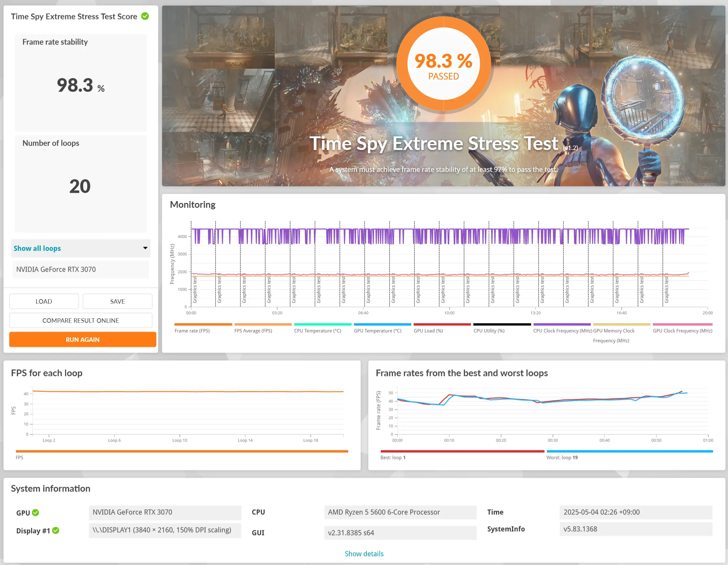728x565 pixels.
Task: Click the 00:30 label on best/worst loops chart
Action: [x=552, y=440]
